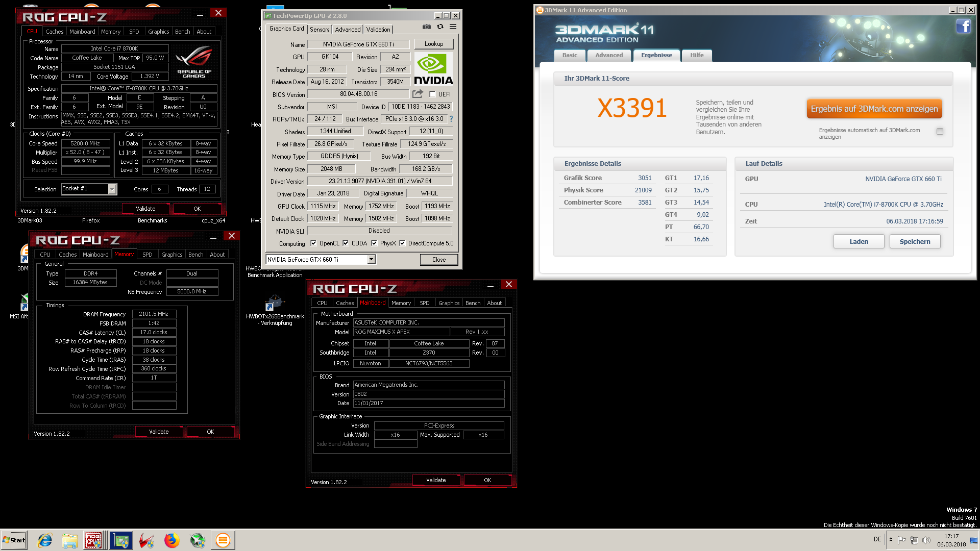This screenshot has height=551, width=980.
Task: Open the HWBOTx265Benchmark desktop shortcut
Action: (x=275, y=310)
